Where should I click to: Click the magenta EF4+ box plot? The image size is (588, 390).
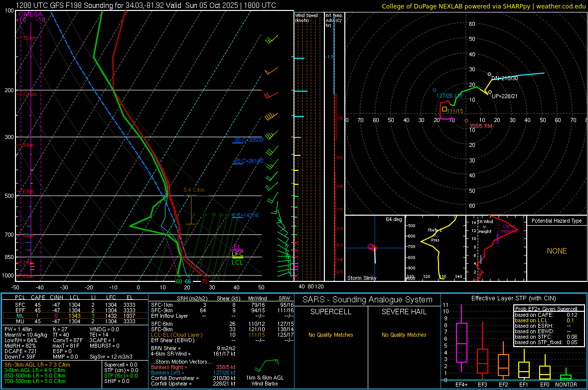click(461, 342)
